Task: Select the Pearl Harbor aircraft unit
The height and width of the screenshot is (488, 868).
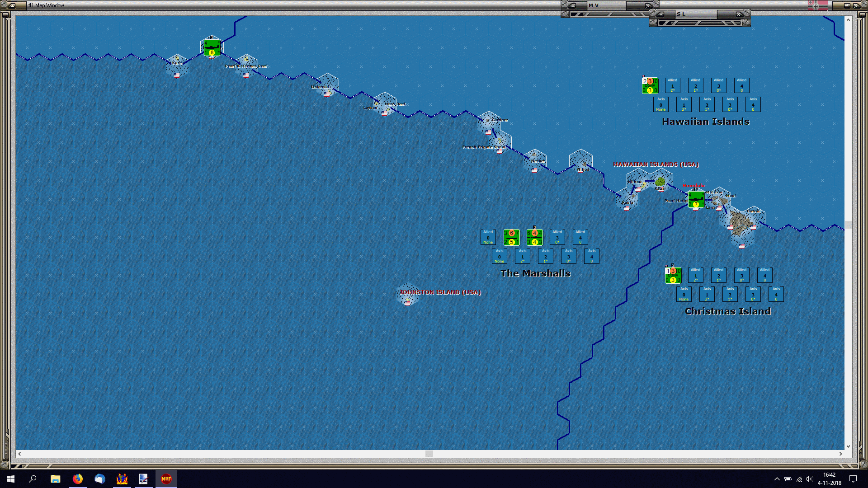Action: point(696,199)
